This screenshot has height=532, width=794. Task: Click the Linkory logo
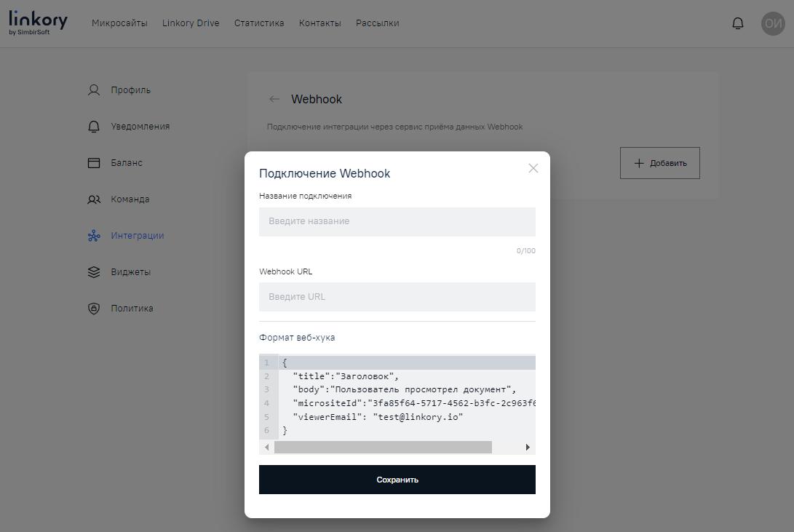point(37,22)
